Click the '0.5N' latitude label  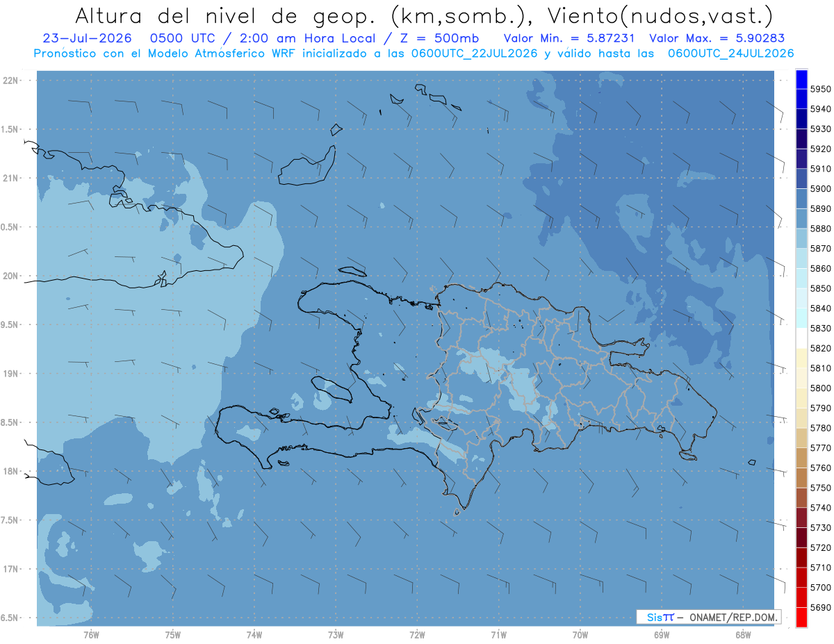(10, 227)
